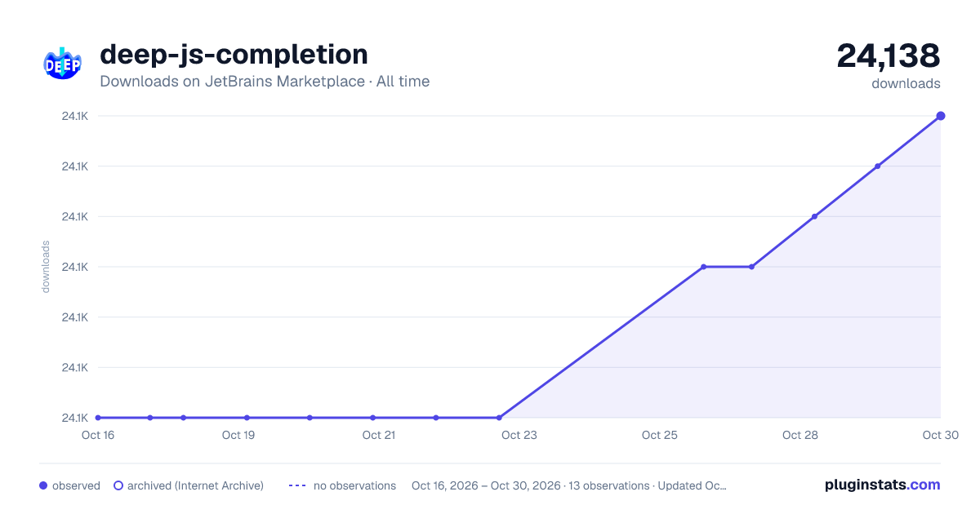Click the 24,138 total downloads number
The image size is (980, 514).
click(x=889, y=55)
